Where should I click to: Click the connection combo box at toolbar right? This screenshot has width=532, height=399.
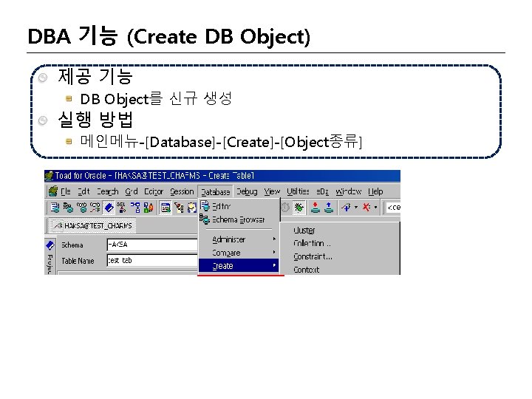(393, 208)
